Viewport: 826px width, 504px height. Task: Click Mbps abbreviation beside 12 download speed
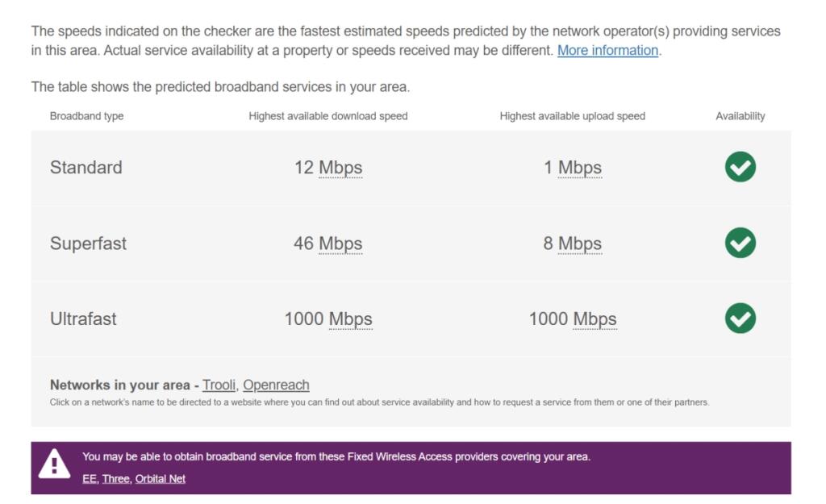[340, 168]
